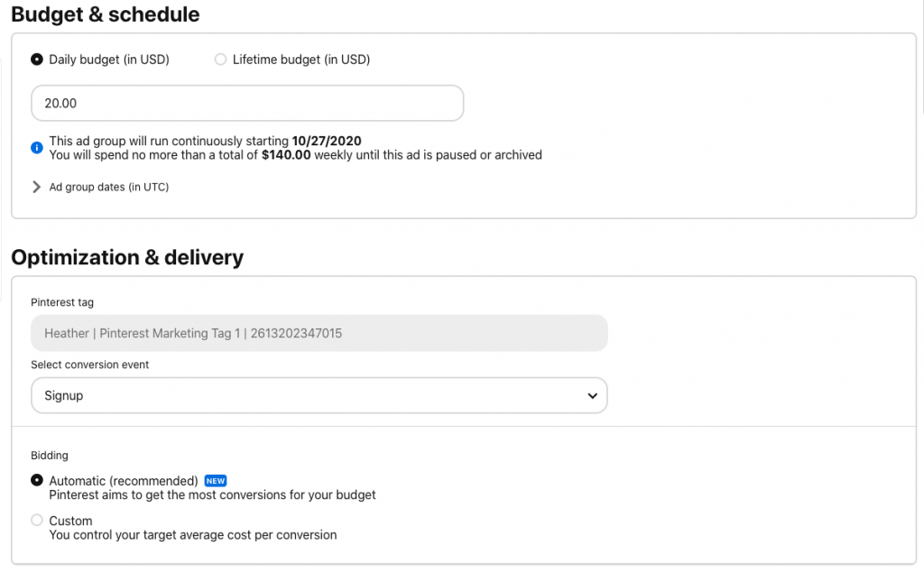Screen dimensions: 924x573
Task: Click the greyed Pinterest tag field
Action: coord(319,333)
